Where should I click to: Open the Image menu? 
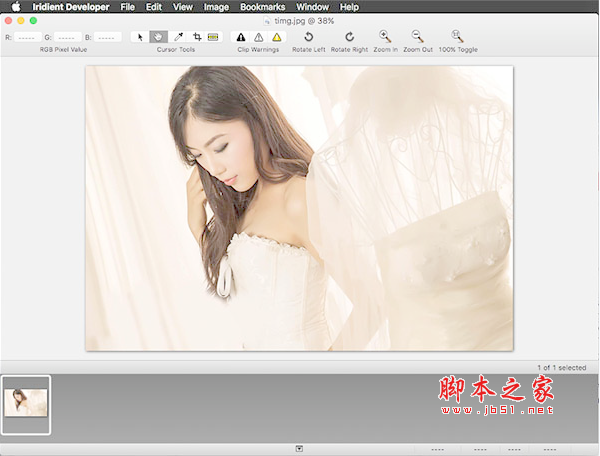(x=215, y=7)
